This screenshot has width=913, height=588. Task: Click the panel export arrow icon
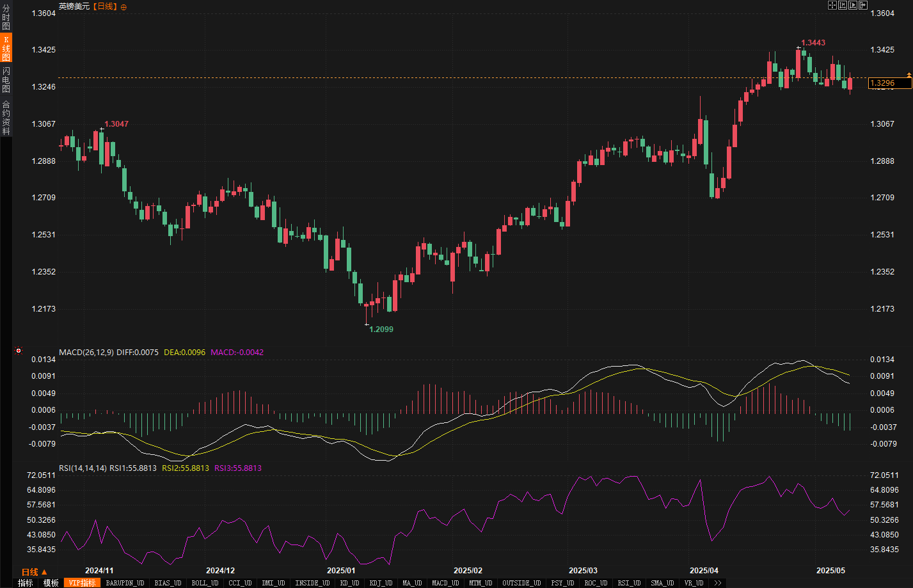863,5
